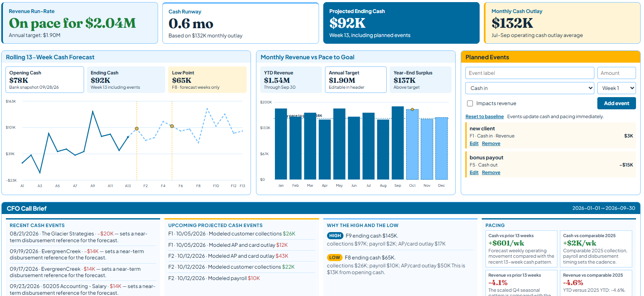The height and width of the screenshot is (296, 644).
Task: Click the 'Rolling 13-Week Cash Forecast' heading
Action: pos(50,57)
